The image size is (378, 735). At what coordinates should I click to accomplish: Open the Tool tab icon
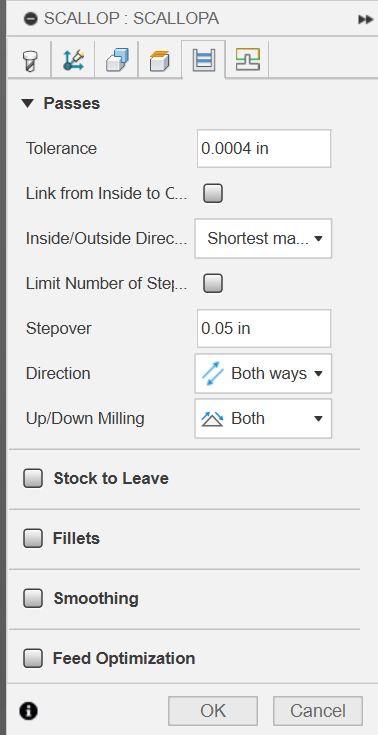(x=29, y=61)
